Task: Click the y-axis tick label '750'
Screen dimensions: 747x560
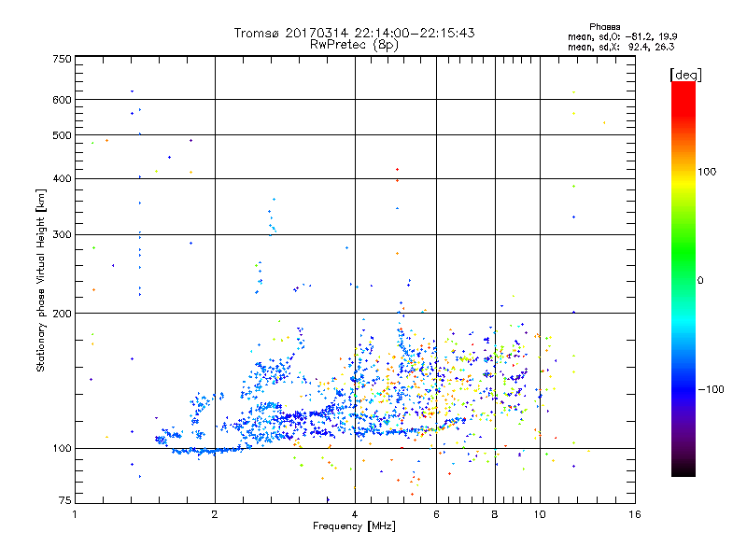Action: coord(62,59)
